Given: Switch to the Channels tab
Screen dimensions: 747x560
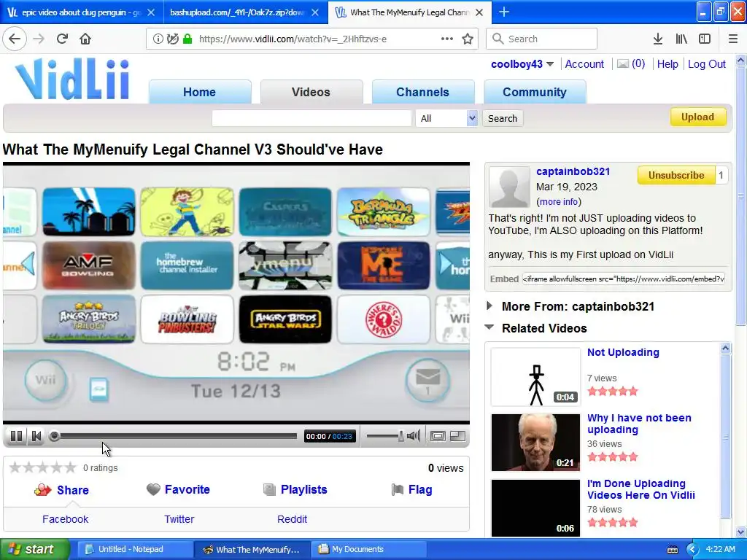Looking at the screenshot, I should pyautogui.click(x=422, y=92).
